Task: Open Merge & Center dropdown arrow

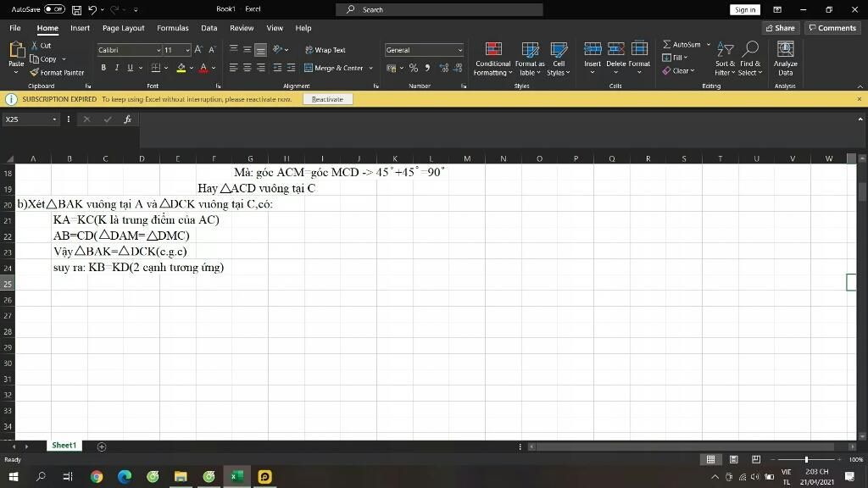Action: (371, 68)
